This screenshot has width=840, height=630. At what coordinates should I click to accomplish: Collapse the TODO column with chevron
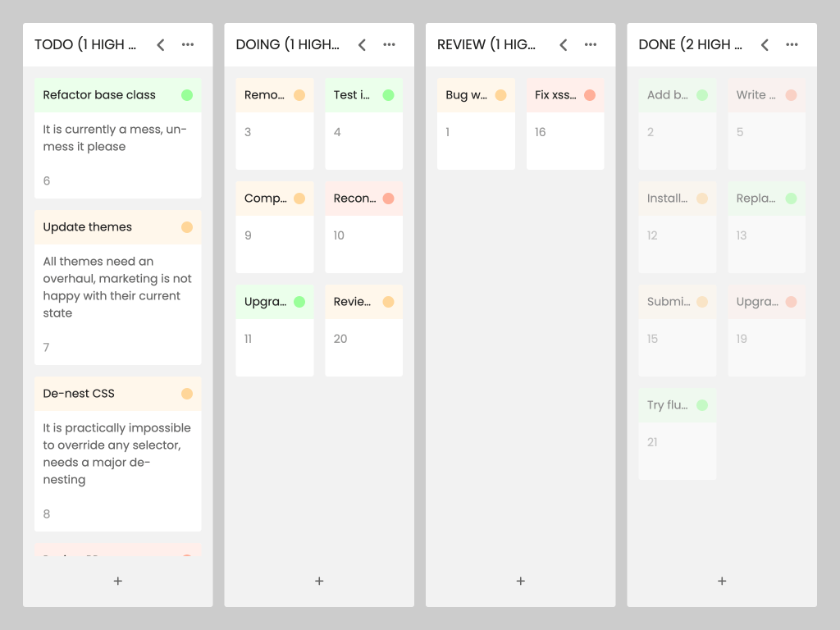tap(161, 45)
